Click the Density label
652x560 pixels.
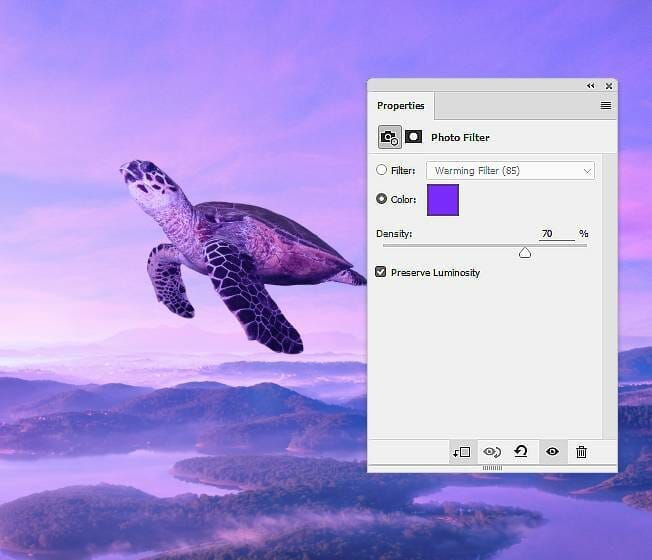click(x=394, y=233)
